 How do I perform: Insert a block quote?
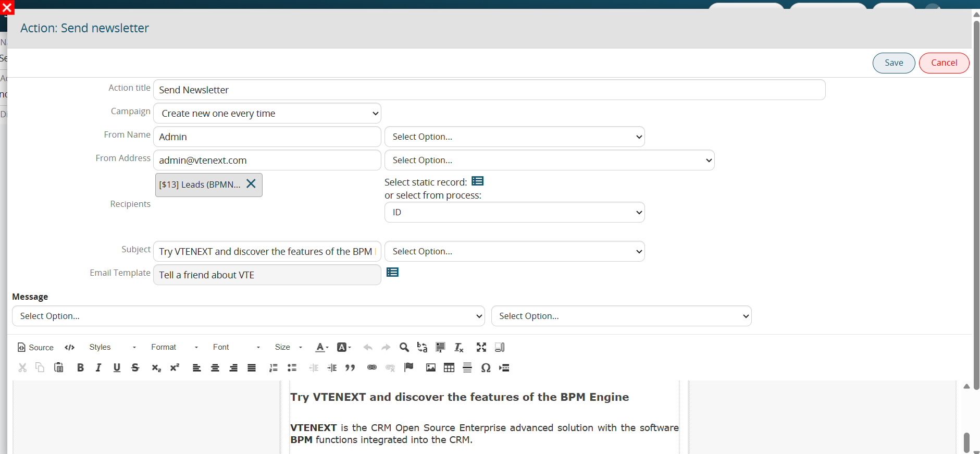click(350, 367)
